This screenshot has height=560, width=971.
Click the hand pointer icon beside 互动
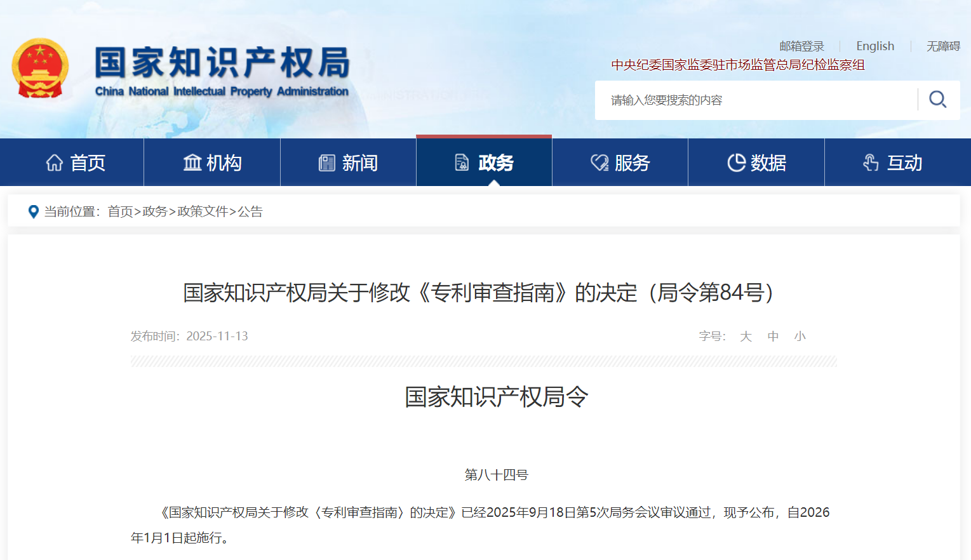871,163
